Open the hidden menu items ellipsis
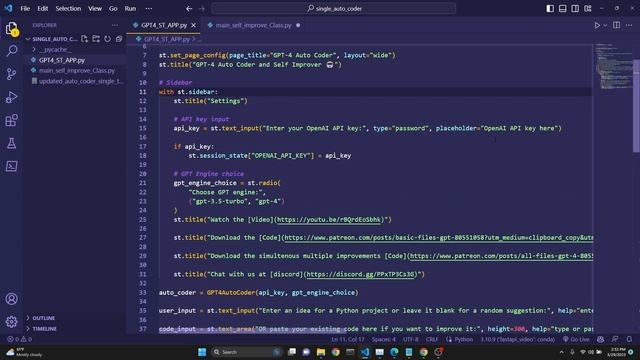The height and width of the screenshot is (360, 640). tap(149, 8)
